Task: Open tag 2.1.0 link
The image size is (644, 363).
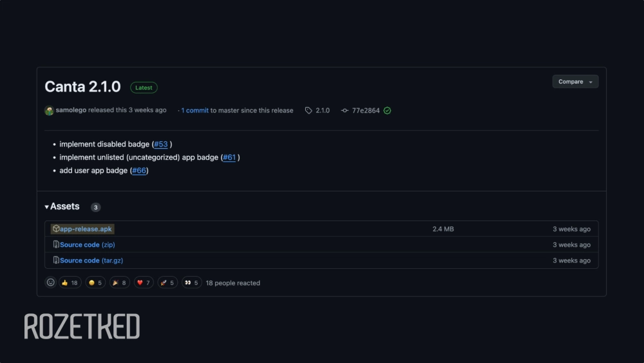Action: tap(323, 111)
